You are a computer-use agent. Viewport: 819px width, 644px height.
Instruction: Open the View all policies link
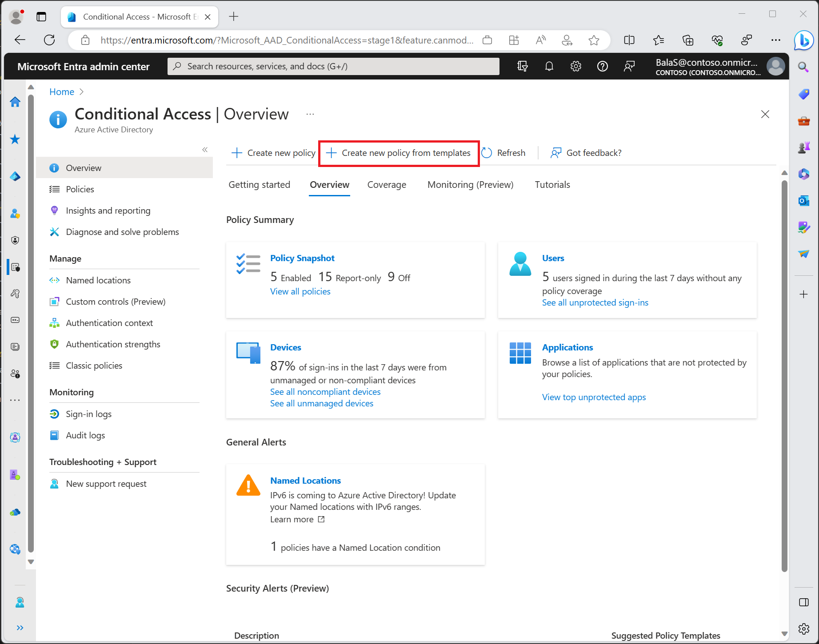click(x=300, y=291)
